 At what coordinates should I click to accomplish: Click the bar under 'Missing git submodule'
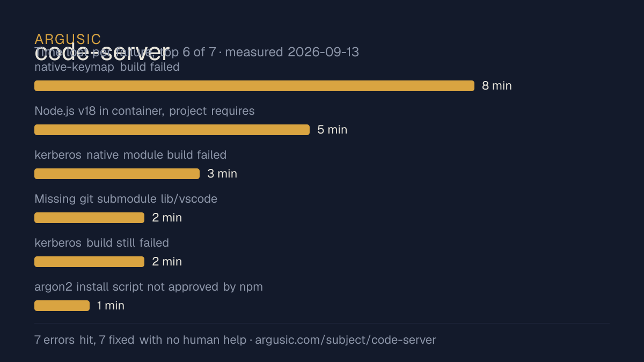pyautogui.click(x=89, y=218)
